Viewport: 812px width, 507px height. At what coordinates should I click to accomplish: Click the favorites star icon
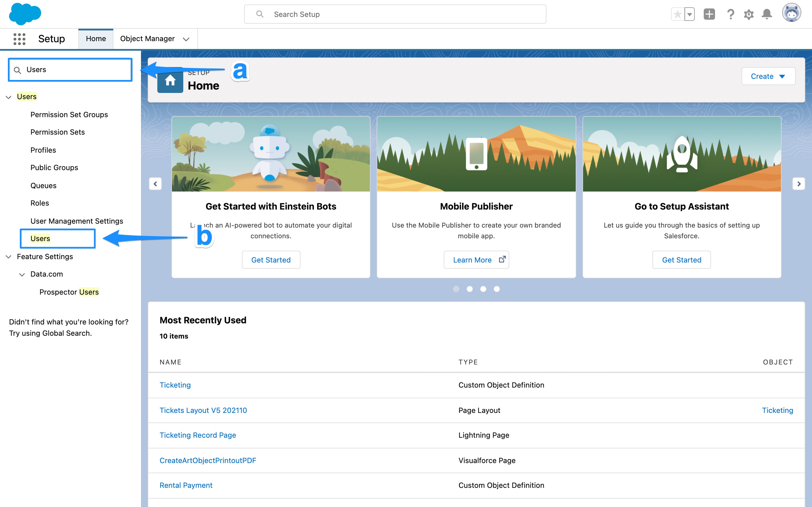point(678,14)
